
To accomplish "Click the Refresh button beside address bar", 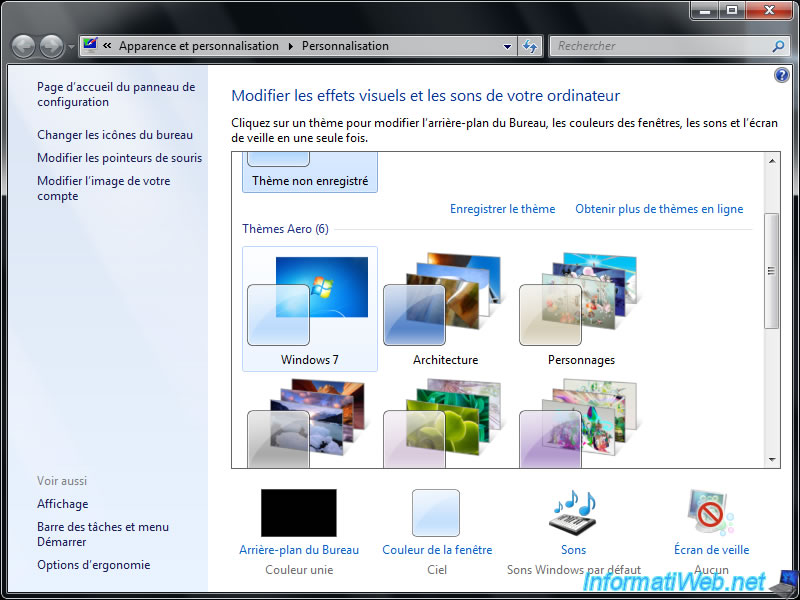I will pyautogui.click(x=530, y=46).
